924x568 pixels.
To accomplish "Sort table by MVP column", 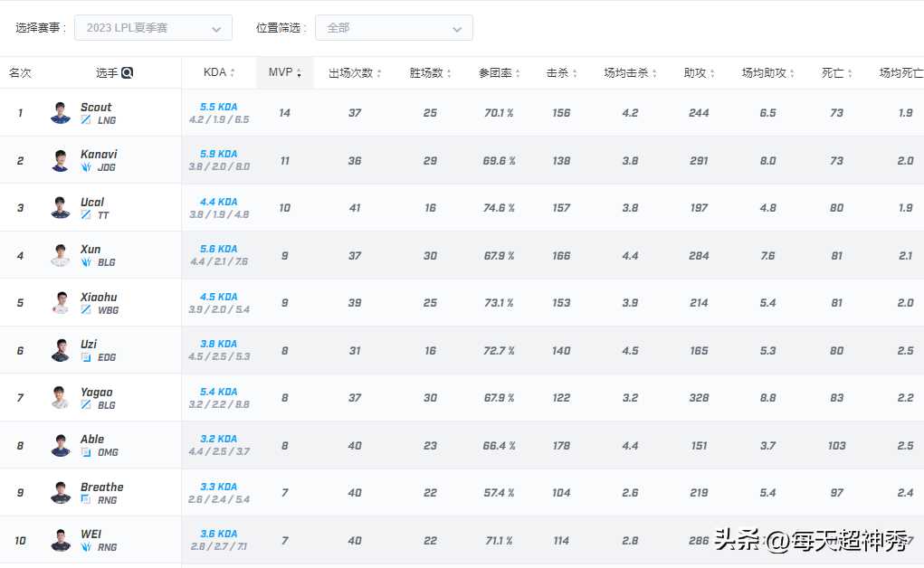I will pyautogui.click(x=285, y=72).
